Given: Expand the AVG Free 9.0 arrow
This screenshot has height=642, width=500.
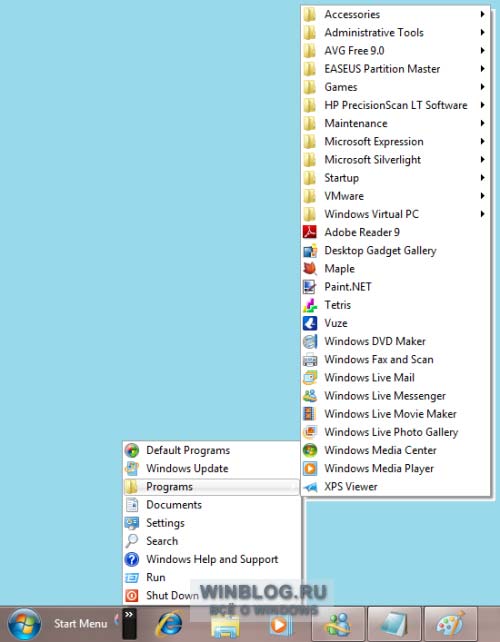Looking at the screenshot, I should pyautogui.click(x=482, y=51).
